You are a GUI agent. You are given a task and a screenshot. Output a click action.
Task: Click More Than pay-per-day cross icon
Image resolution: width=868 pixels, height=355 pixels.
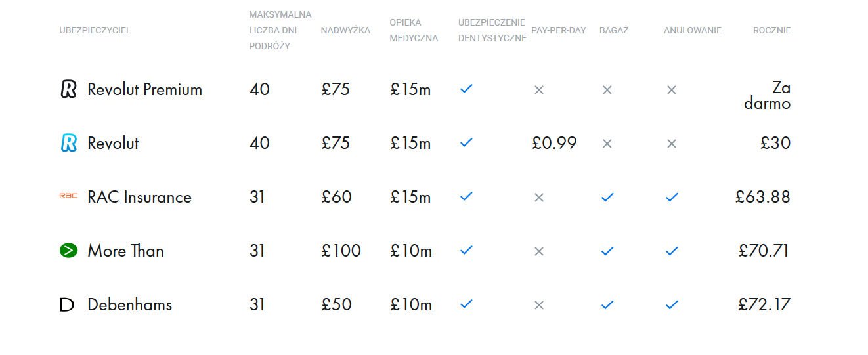point(539,251)
